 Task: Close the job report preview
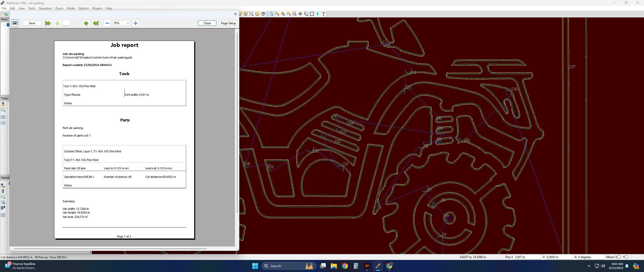point(207,23)
